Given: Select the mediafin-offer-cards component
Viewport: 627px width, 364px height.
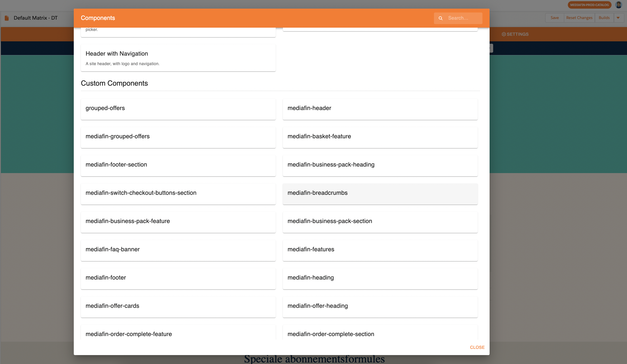Looking at the screenshot, I should [178, 307].
